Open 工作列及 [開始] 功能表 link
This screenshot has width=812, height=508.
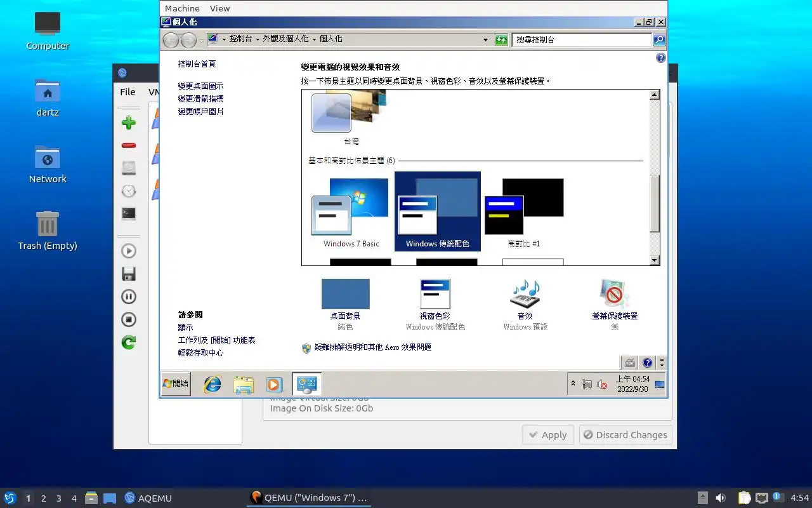(216, 340)
